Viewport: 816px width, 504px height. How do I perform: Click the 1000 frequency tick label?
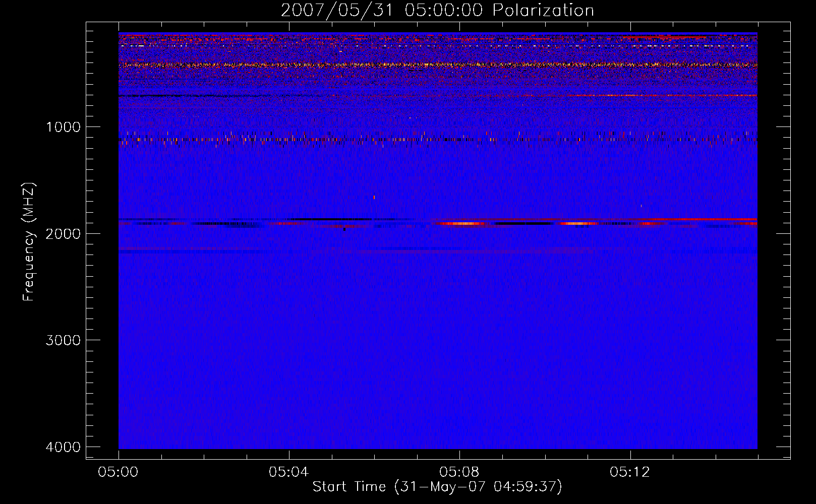[63, 127]
